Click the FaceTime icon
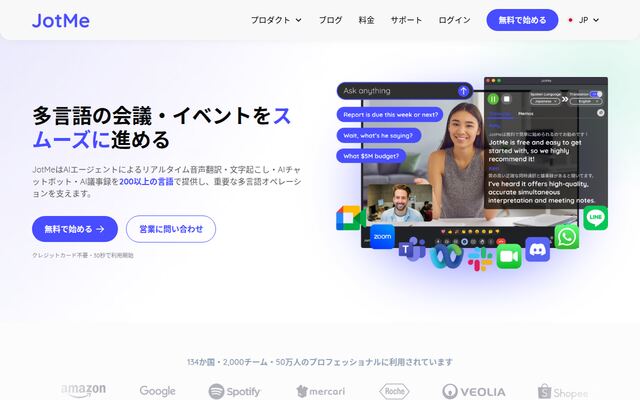 point(509,256)
